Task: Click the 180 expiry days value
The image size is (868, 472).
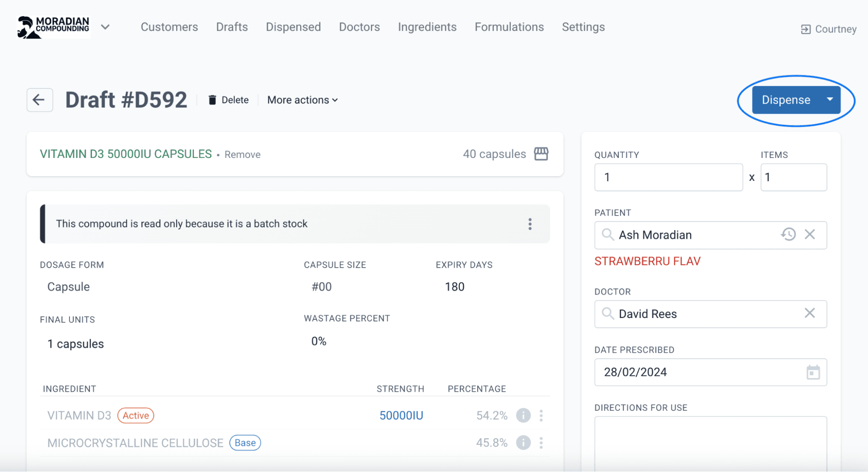Action: click(x=455, y=287)
